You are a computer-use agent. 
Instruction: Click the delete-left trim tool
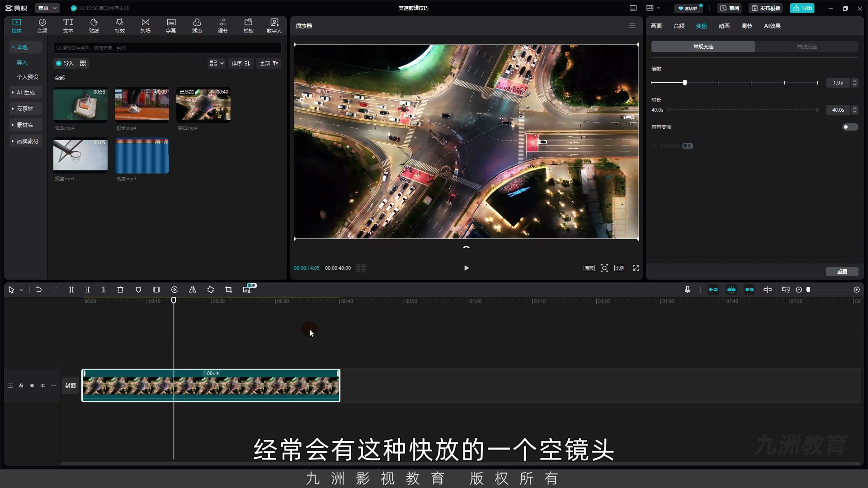88,290
